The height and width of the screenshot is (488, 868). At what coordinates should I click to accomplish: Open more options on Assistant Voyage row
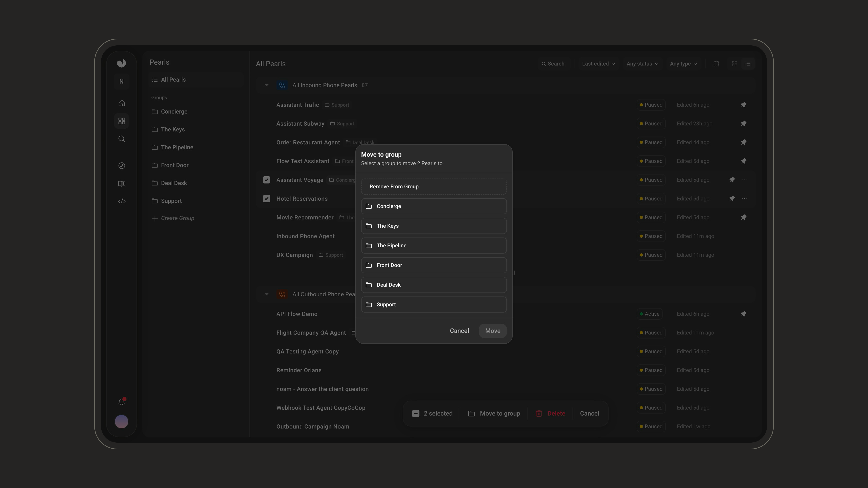pos(744,180)
